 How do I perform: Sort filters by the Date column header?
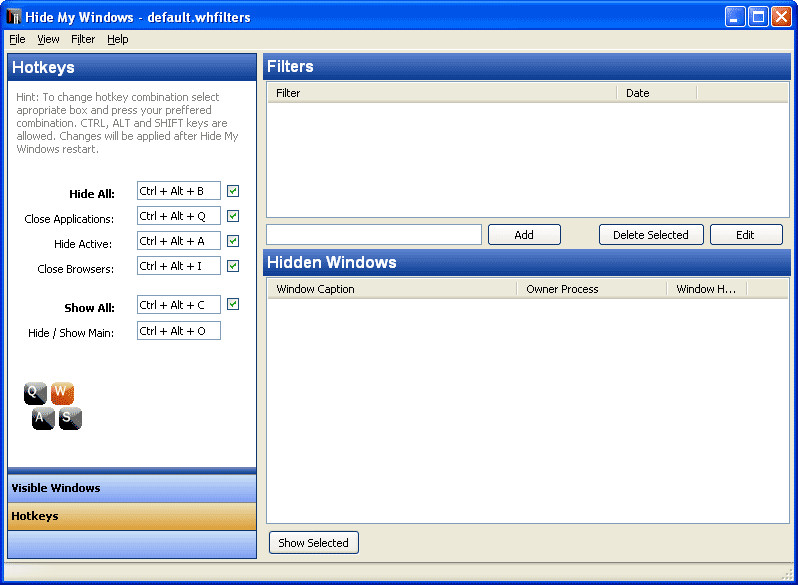(657, 93)
